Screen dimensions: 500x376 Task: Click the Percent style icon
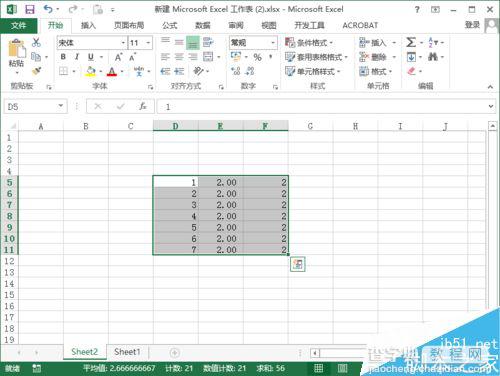click(257, 57)
